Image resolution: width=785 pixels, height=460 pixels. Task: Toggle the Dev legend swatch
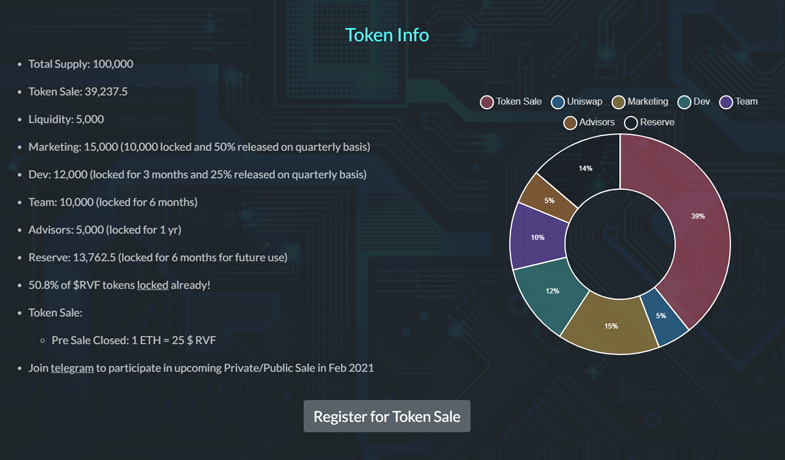point(684,102)
